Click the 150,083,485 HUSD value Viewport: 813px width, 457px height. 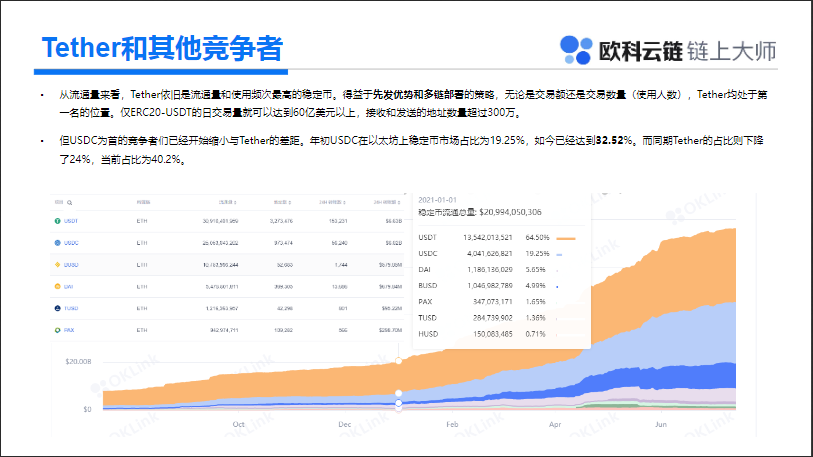coord(493,334)
